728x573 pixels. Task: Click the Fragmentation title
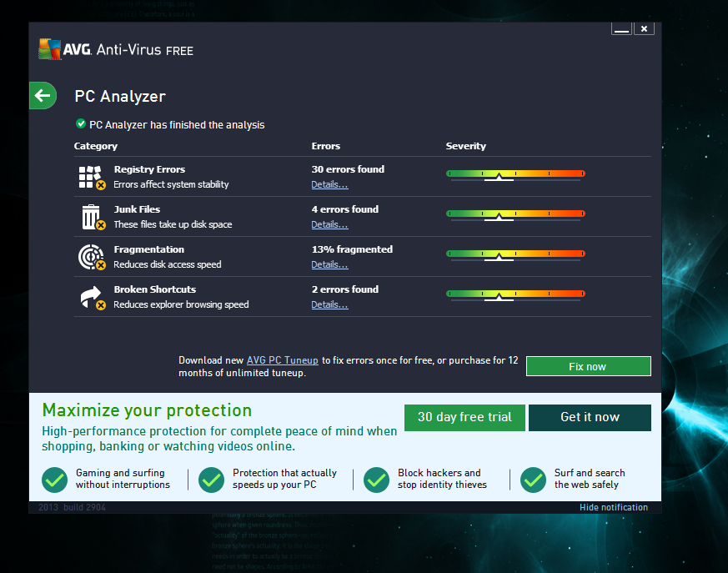click(x=149, y=249)
